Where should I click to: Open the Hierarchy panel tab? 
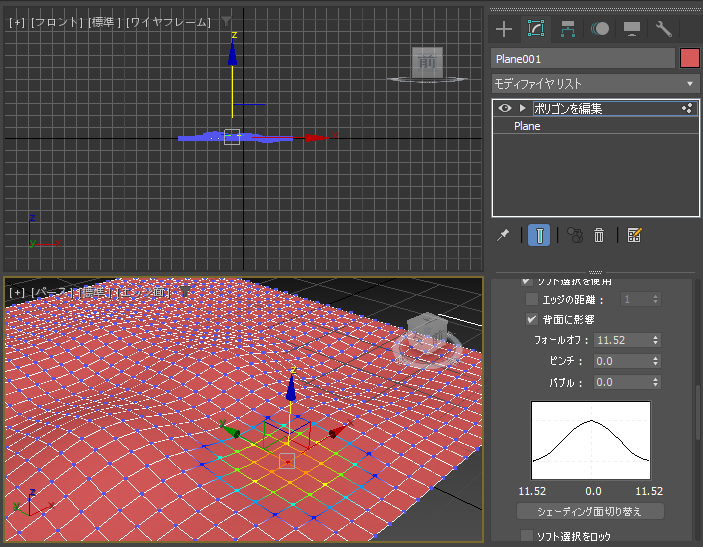[x=568, y=29]
